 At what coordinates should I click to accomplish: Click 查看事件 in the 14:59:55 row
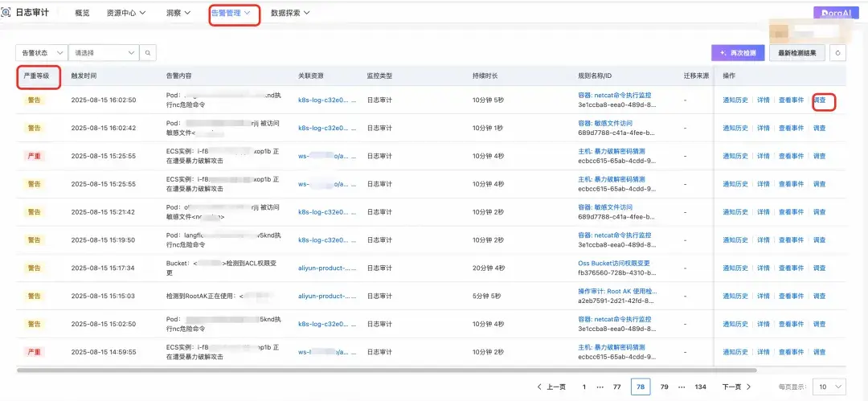pyautogui.click(x=791, y=352)
